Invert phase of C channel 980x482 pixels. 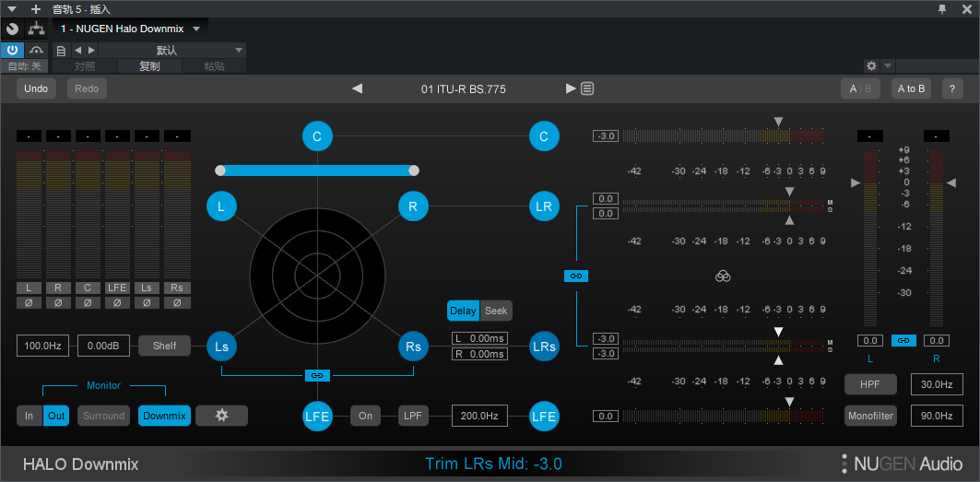click(88, 302)
